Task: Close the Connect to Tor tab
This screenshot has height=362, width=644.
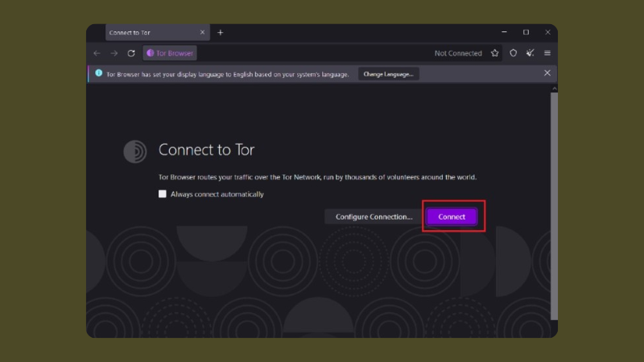Action: click(202, 32)
